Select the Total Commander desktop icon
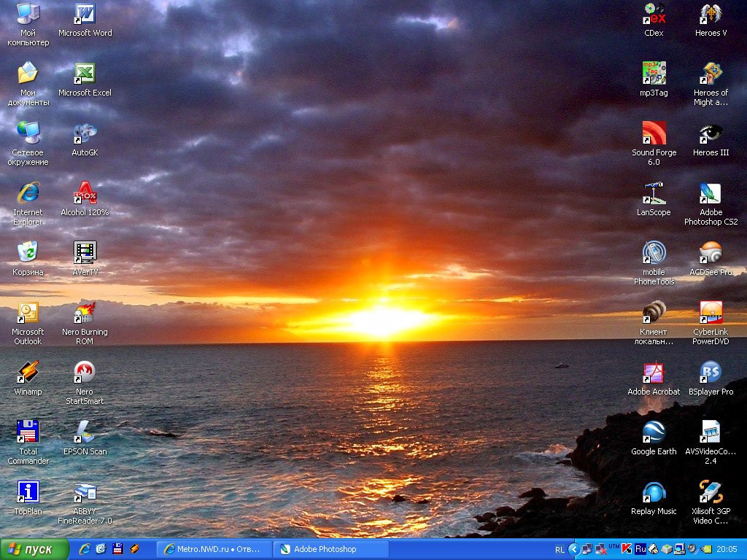The image size is (747, 560). 28,433
